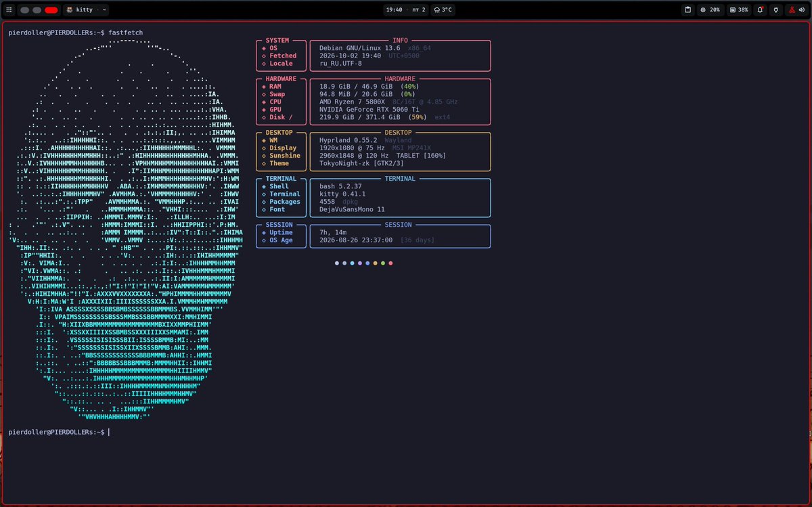The width and height of the screenshot is (812, 507).
Task: Click the "SYSTEM" box heading
Action: click(x=277, y=41)
